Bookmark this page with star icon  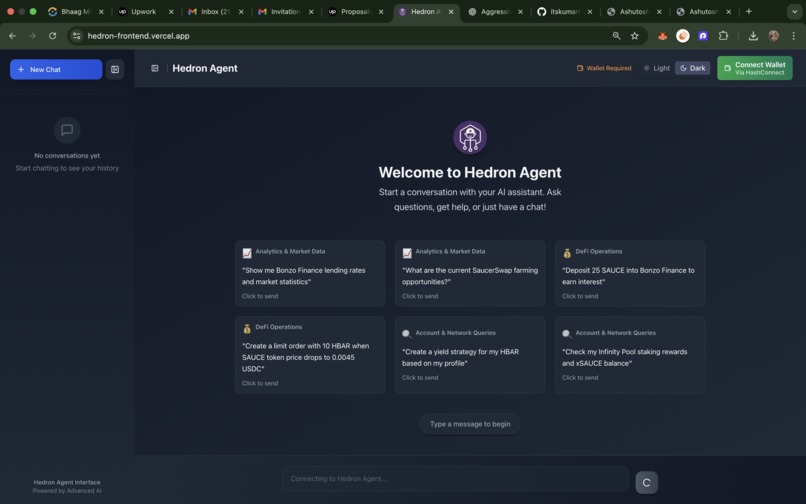(x=635, y=36)
